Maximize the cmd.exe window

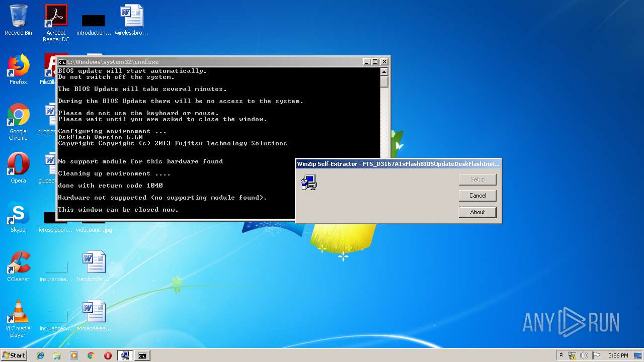click(x=375, y=62)
